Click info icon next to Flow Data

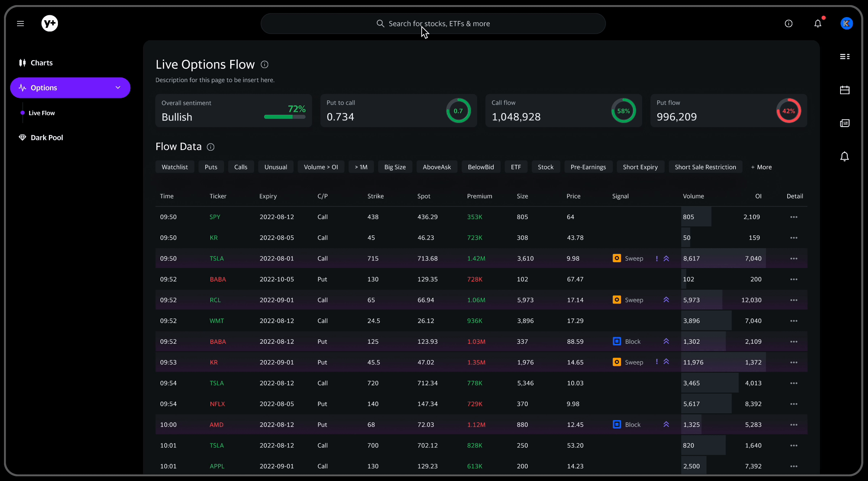211,147
